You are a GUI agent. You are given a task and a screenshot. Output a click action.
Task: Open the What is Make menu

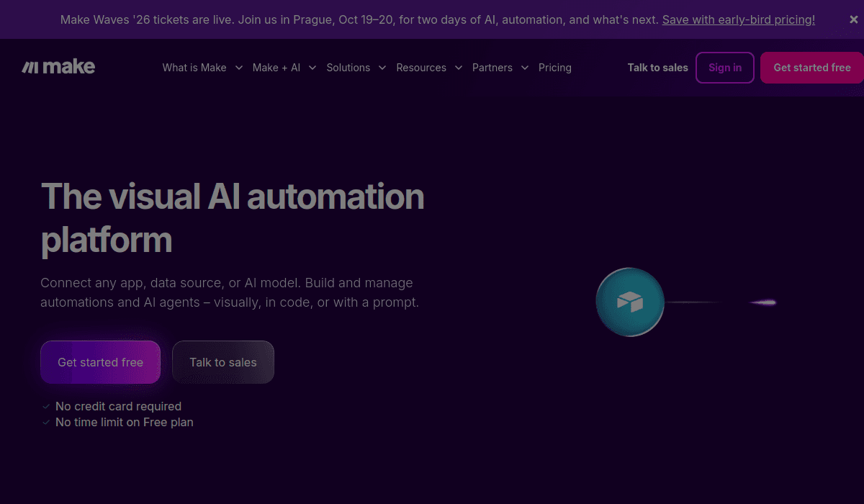pos(194,68)
